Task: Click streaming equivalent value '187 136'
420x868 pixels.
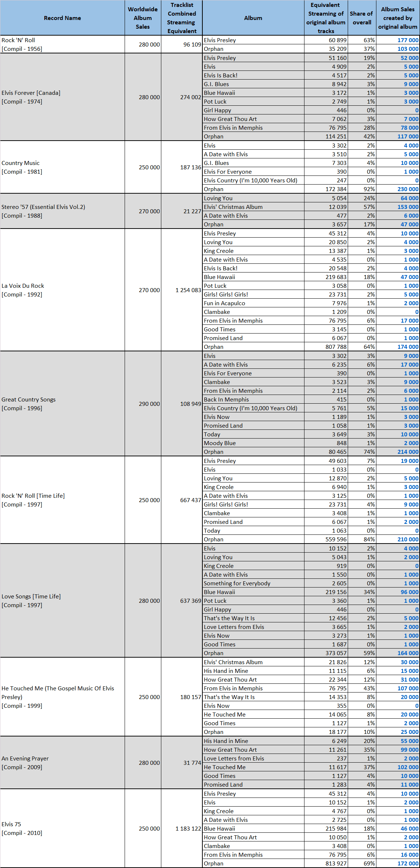Action: point(191,167)
